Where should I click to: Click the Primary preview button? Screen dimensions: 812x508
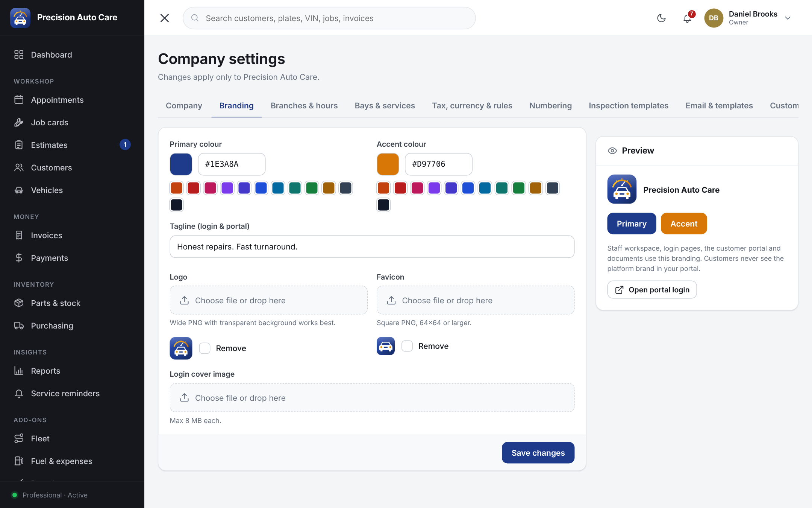[x=632, y=224]
